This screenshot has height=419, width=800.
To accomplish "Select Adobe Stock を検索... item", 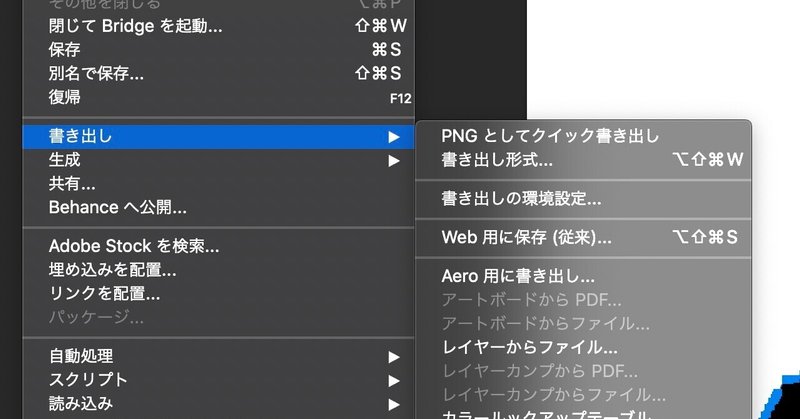I will coord(218,246).
